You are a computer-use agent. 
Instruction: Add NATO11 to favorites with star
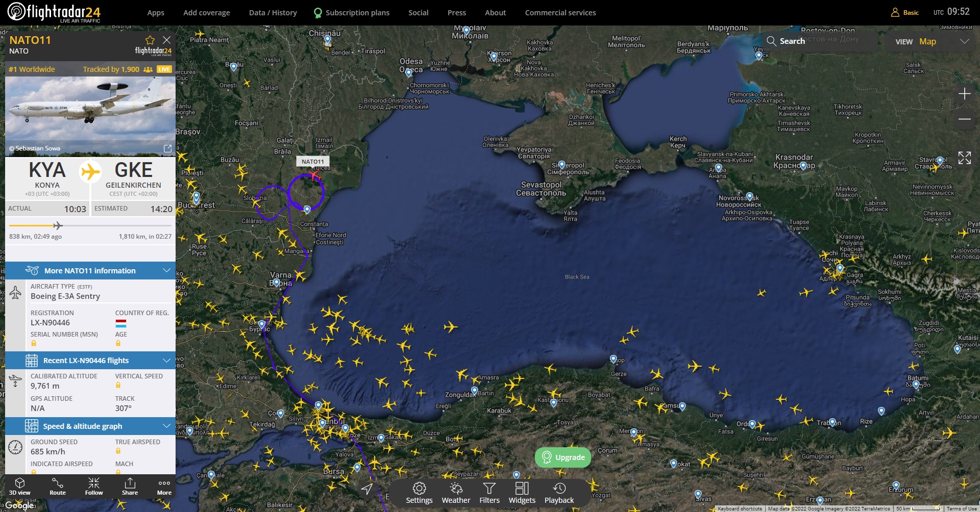point(150,40)
